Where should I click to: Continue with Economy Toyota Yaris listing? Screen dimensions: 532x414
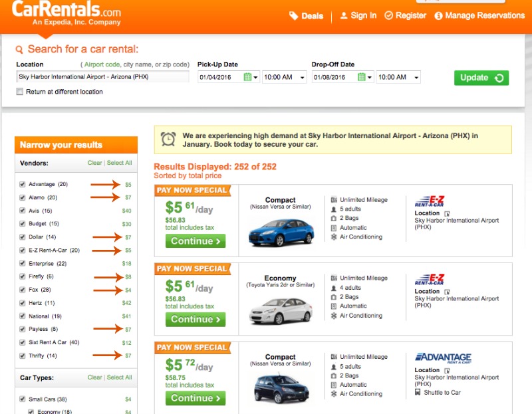196,320
